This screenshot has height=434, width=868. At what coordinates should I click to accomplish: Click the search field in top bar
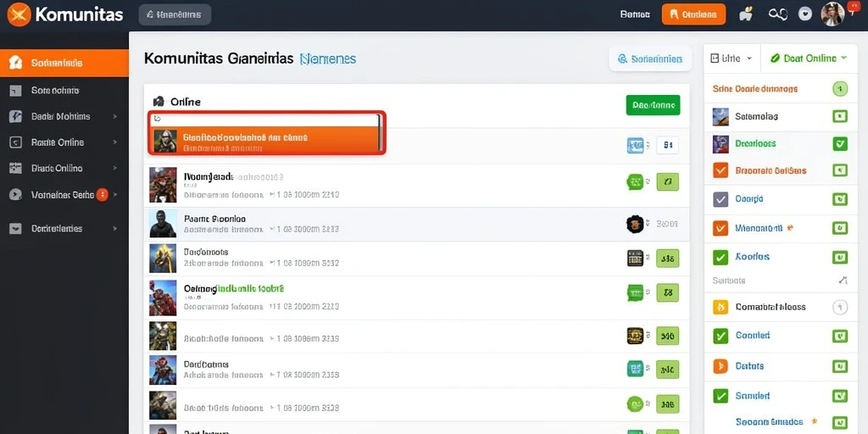(x=175, y=15)
